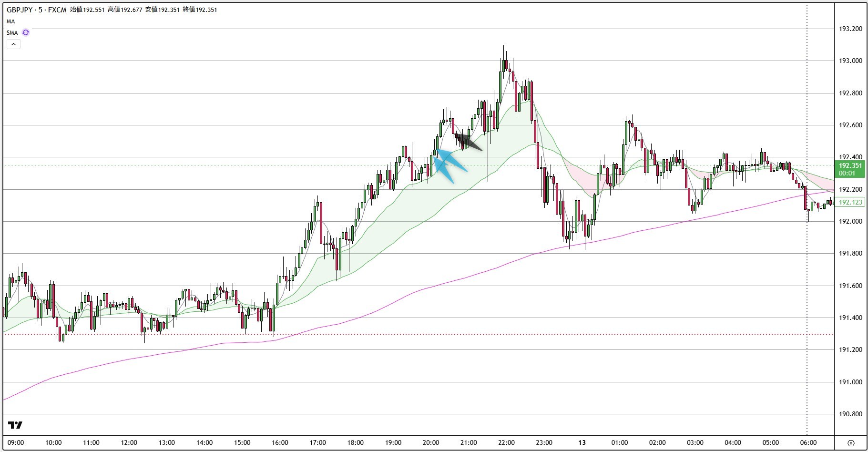The width and height of the screenshot is (868, 452).
Task: Click the 23:00 time axis label
Action: 544,442
